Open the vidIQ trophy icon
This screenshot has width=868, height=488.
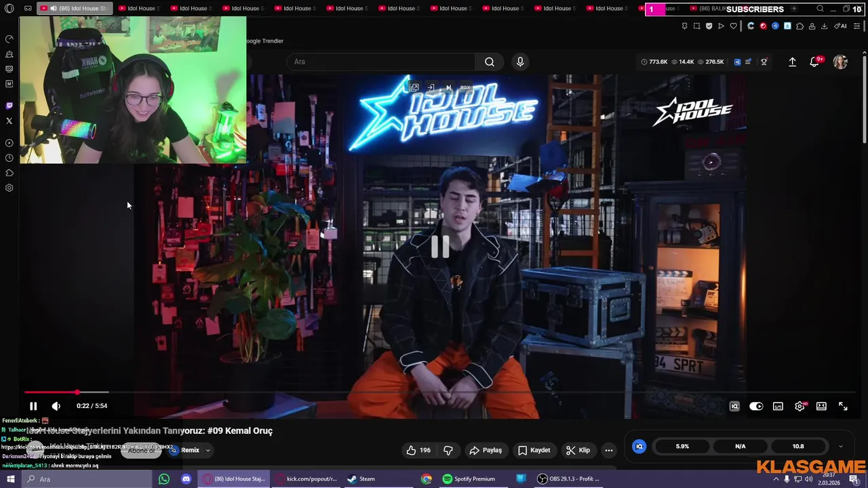[x=764, y=62]
